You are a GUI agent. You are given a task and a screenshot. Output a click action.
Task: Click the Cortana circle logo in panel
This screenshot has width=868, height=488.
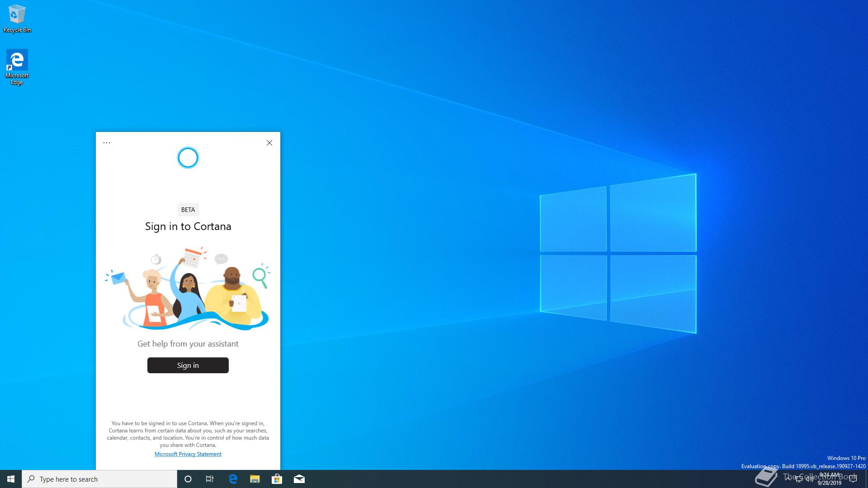click(x=188, y=158)
